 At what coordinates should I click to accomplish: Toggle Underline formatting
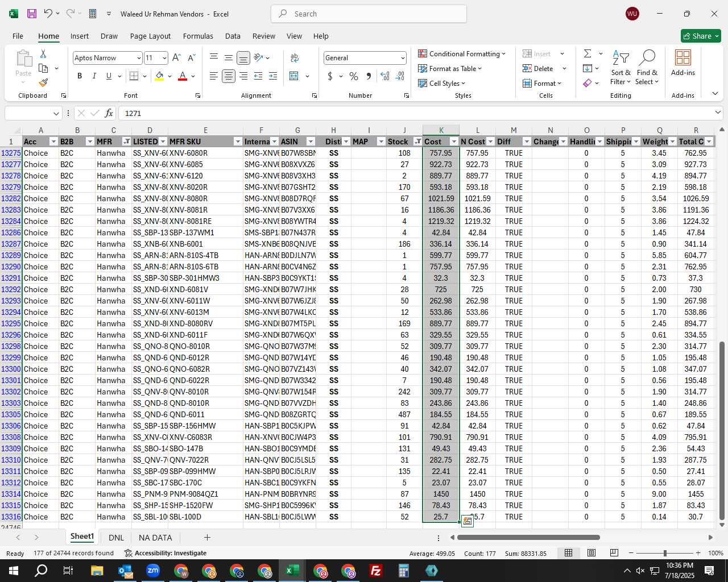click(x=109, y=76)
